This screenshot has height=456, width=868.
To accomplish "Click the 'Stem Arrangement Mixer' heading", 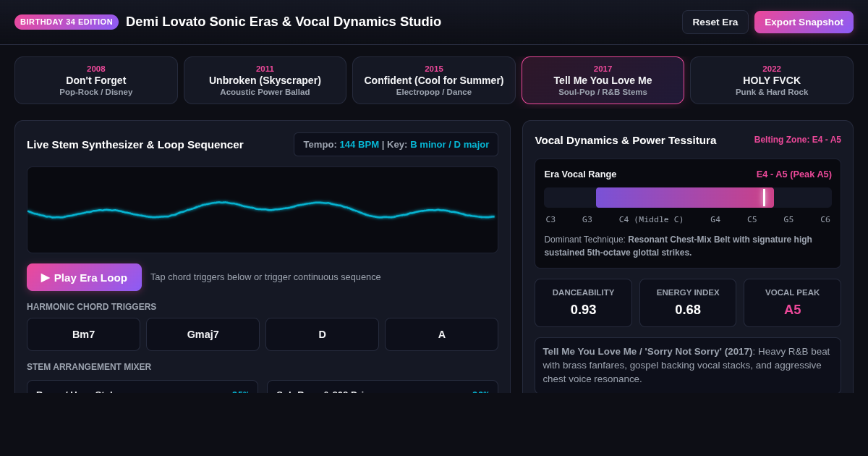I will pyautogui.click(x=89, y=367).
